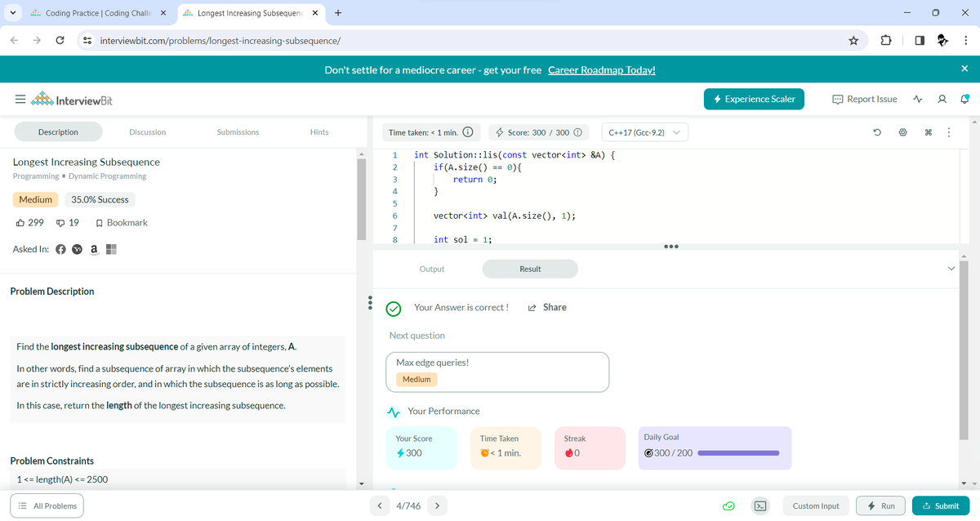The height and width of the screenshot is (521, 980).
Task: Open the All Problems list
Action: [47, 506]
